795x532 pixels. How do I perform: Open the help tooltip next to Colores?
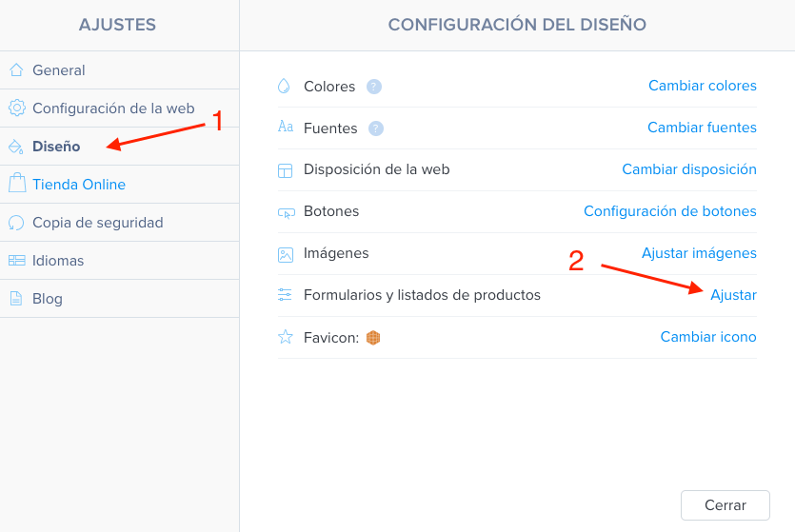pos(373,87)
